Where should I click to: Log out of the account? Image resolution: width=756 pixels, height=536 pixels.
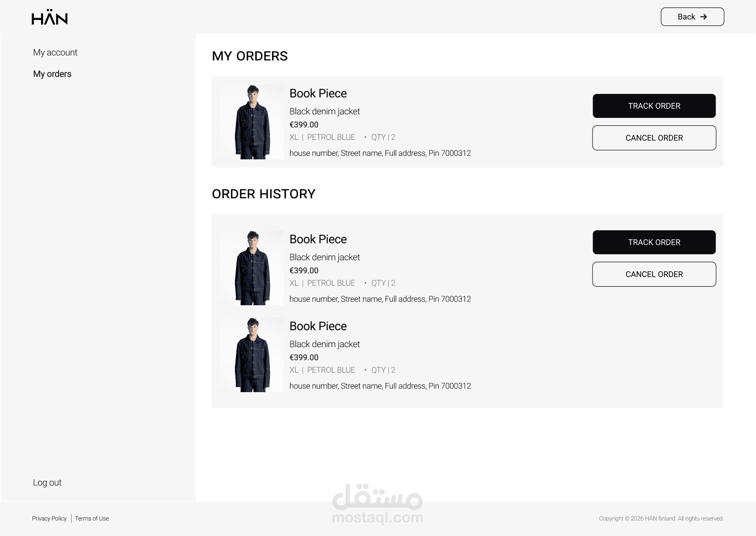(47, 483)
